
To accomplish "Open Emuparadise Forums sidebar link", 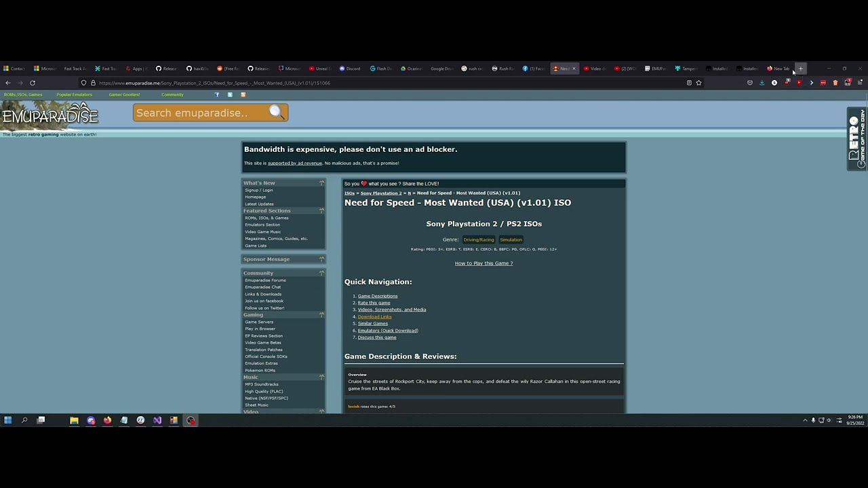I will (x=265, y=280).
